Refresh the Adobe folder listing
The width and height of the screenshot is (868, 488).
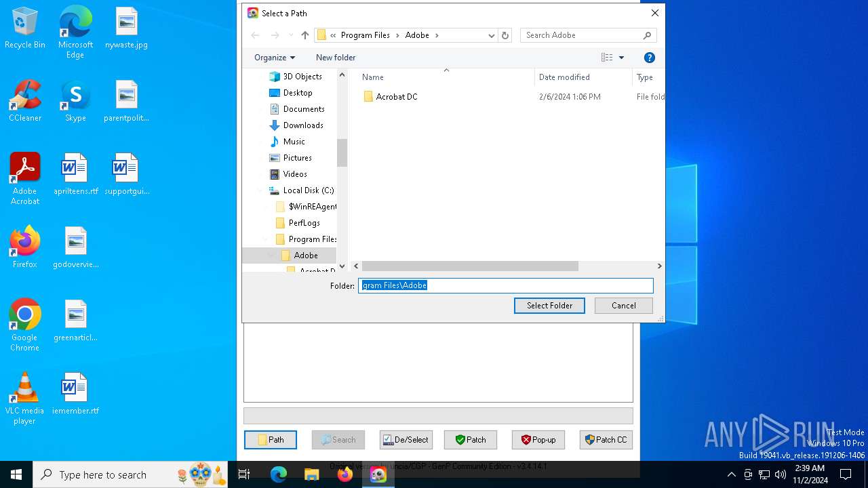505,35
